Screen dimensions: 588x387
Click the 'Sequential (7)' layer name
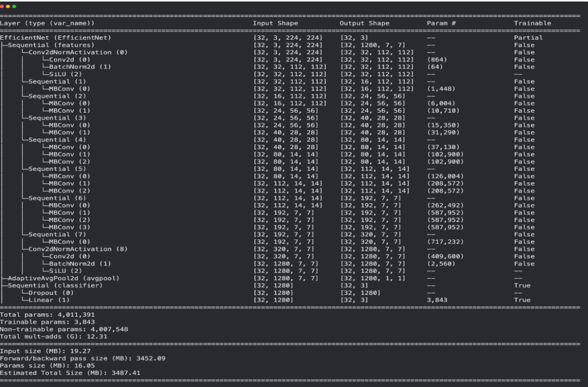[57, 235]
